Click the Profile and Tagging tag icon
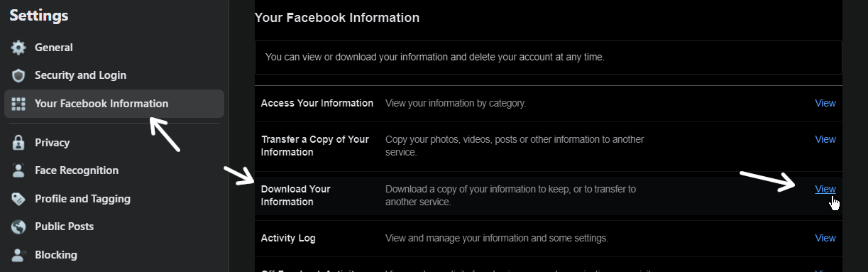Screen dimensions: 868x272 [19, 199]
